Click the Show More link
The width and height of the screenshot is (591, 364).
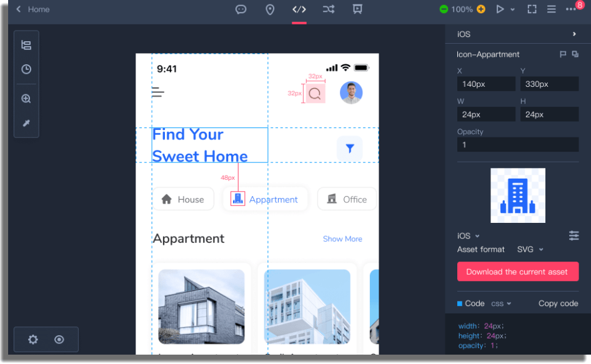[342, 239]
